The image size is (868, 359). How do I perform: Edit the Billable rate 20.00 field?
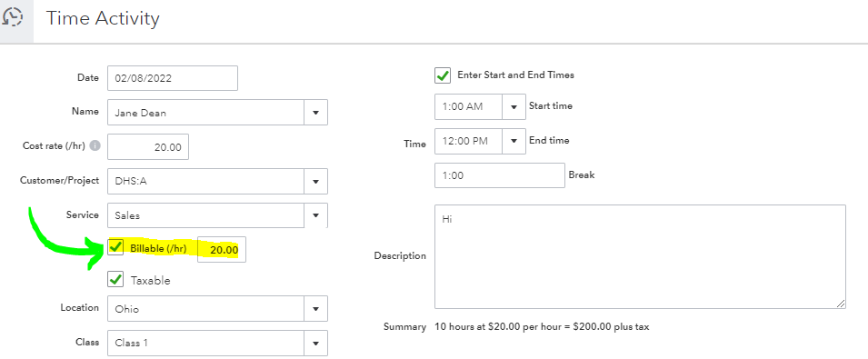pos(222,250)
